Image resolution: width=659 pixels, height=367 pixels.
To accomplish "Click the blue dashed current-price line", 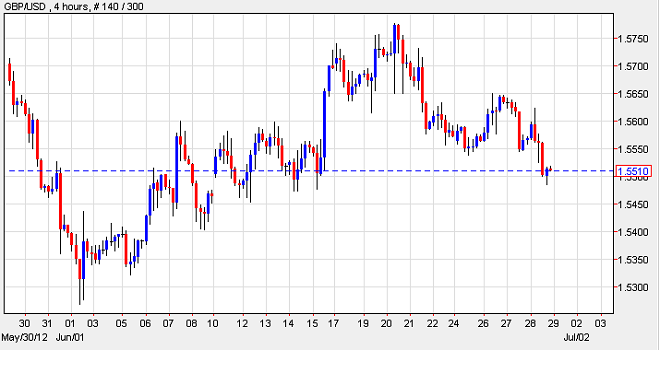I will [311, 171].
